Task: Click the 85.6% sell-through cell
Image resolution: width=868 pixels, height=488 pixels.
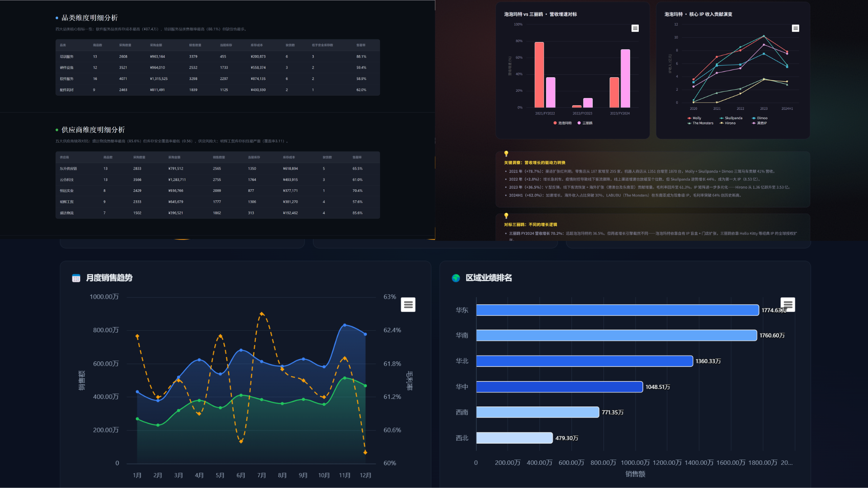Action: pos(358,213)
